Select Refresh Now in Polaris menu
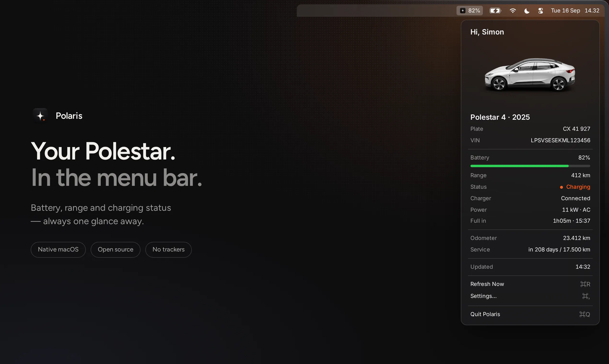 point(530,284)
